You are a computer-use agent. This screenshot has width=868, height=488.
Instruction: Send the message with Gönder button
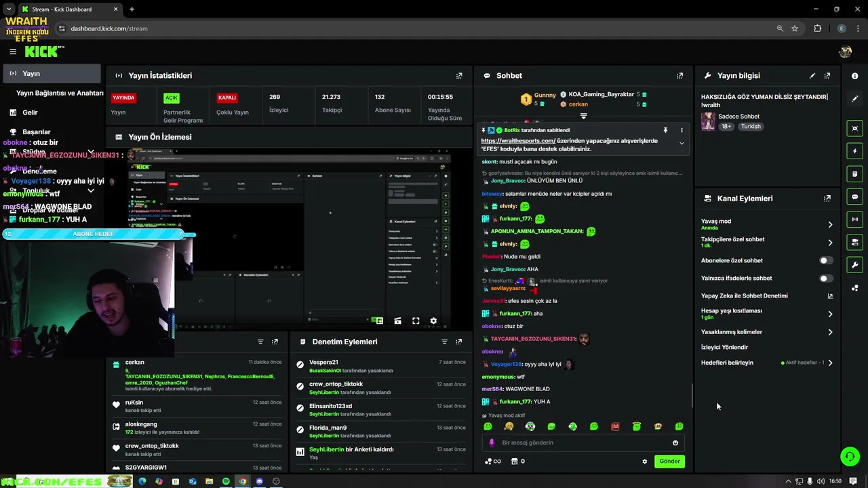pyautogui.click(x=669, y=462)
